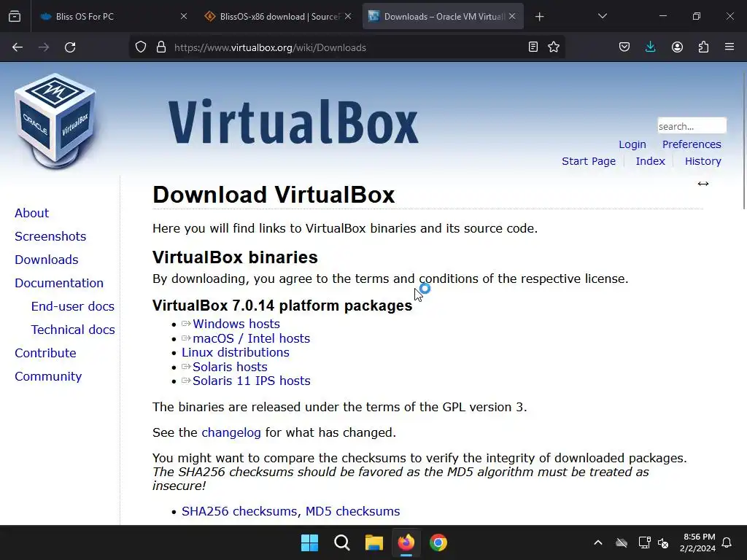Click the page vertical scrollbar thumb

pyautogui.click(x=744, y=139)
